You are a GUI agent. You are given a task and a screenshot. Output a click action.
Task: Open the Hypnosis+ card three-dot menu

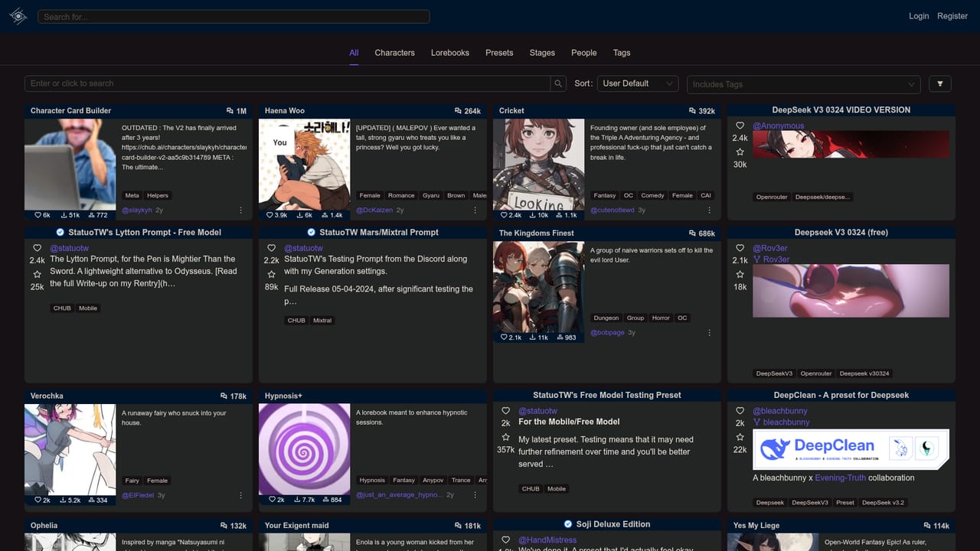click(475, 495)
